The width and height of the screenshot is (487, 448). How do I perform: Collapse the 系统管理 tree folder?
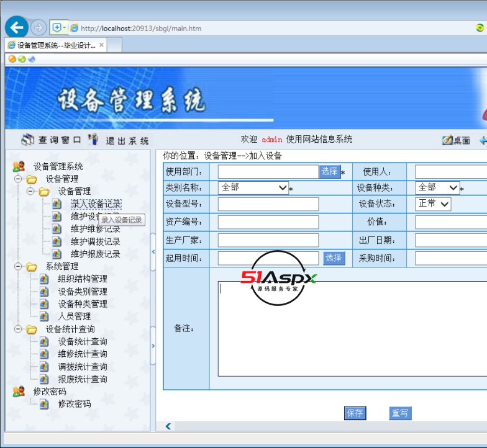[18, 266]
